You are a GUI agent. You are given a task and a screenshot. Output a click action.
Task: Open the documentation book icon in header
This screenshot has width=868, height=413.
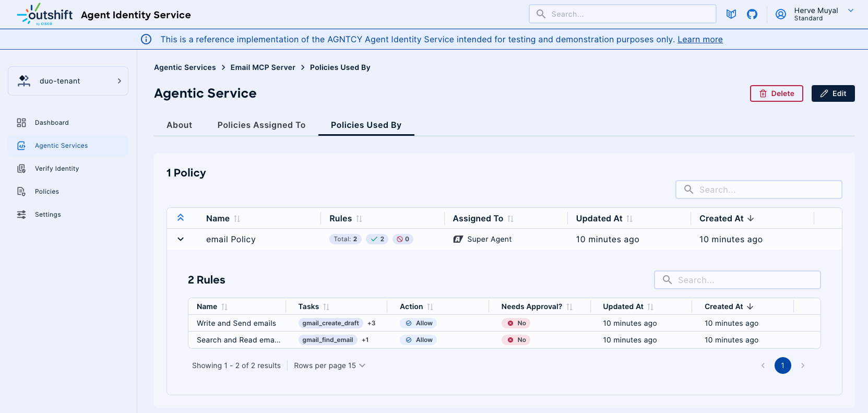(x=731, y=14)
